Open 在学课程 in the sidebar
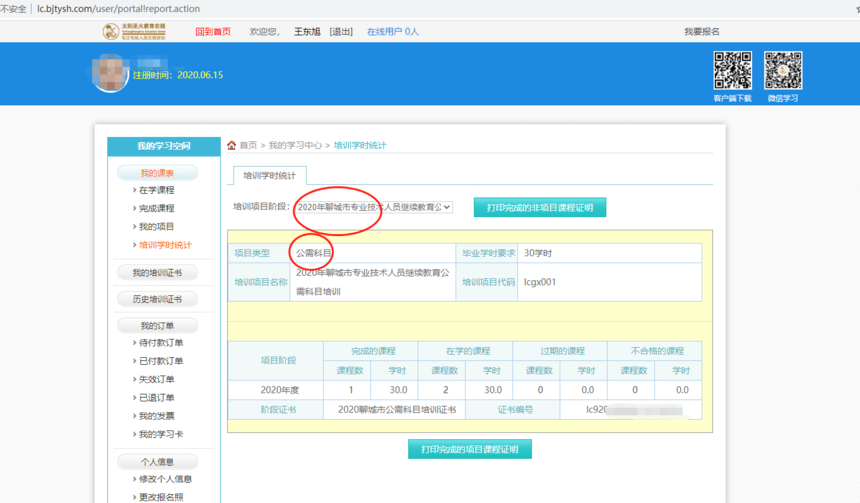 [x=156, y=190]
